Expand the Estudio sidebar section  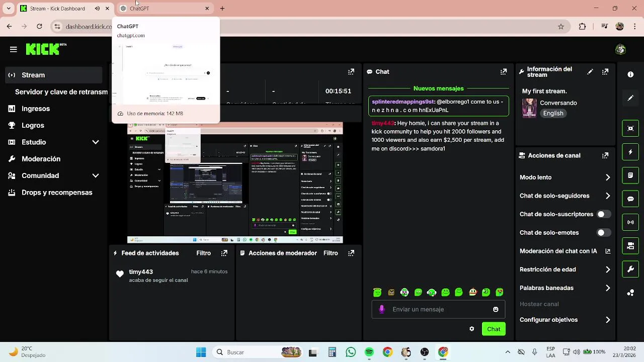coord(96,142)
